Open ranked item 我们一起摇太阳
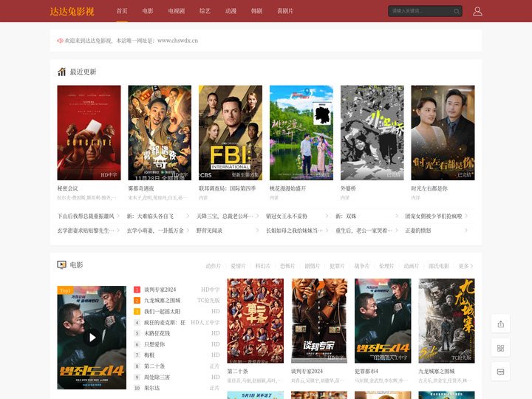 [x=163, y=312]
